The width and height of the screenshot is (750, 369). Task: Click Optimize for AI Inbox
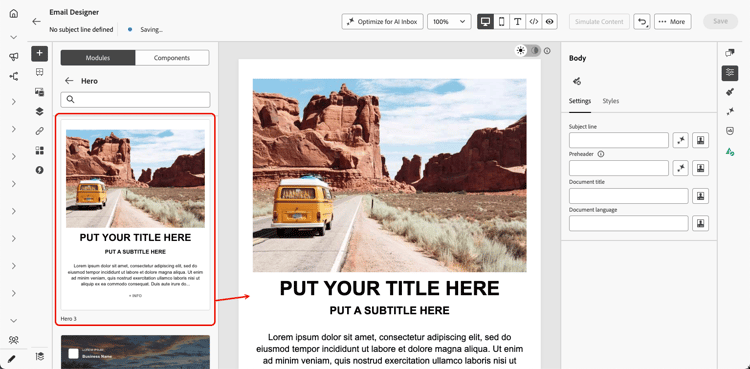tap(382, 22)
